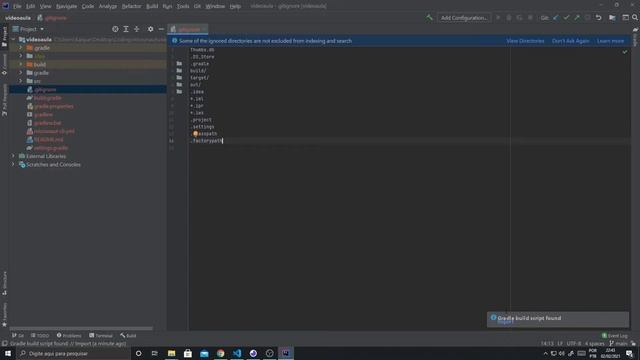Click the Git Push arrow icon
640x360 pixels.
coord(577,18)
